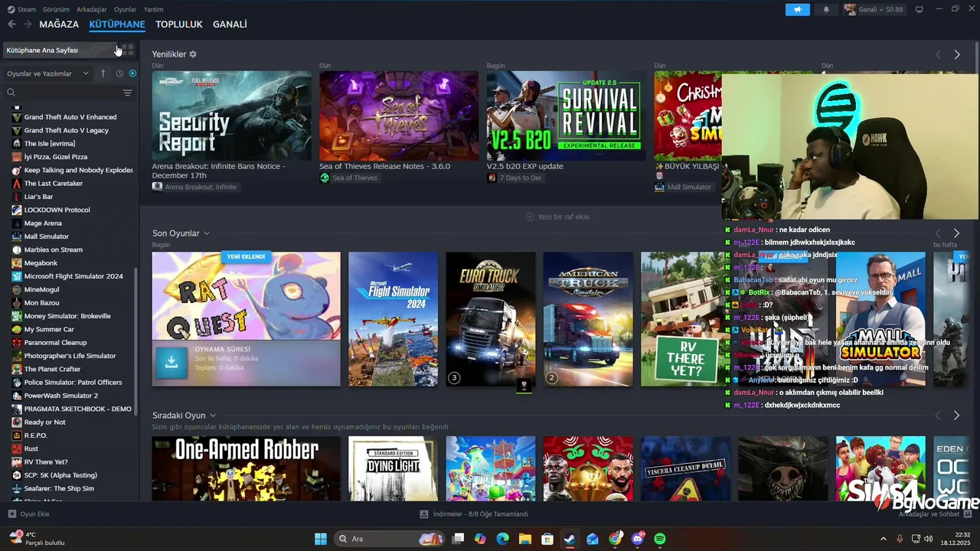Select R.E.P.O. in the library list

(x=35, y=435)
